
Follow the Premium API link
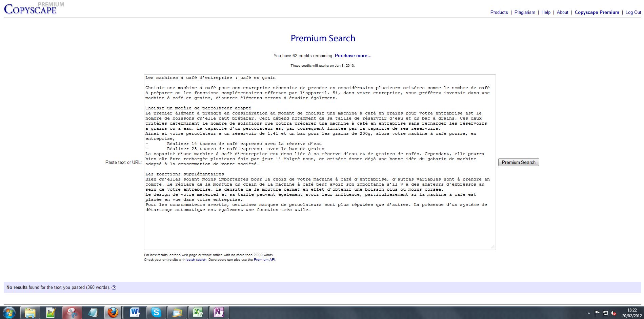pyautogui.click(x=264, y=260)
